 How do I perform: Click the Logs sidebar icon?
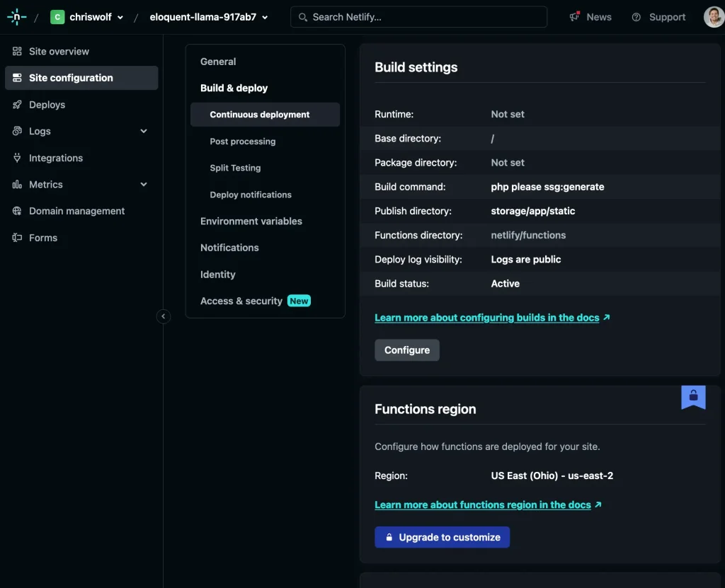[x=17, y=131]
